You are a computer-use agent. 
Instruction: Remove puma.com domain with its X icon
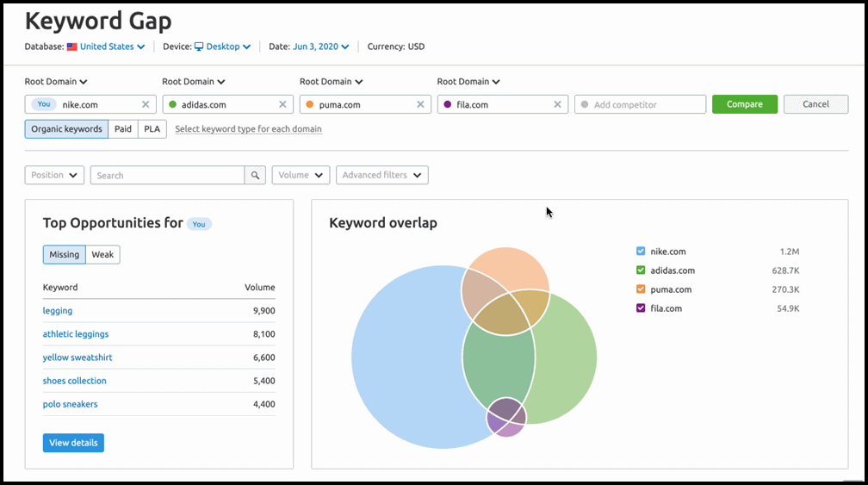(421, 104)
